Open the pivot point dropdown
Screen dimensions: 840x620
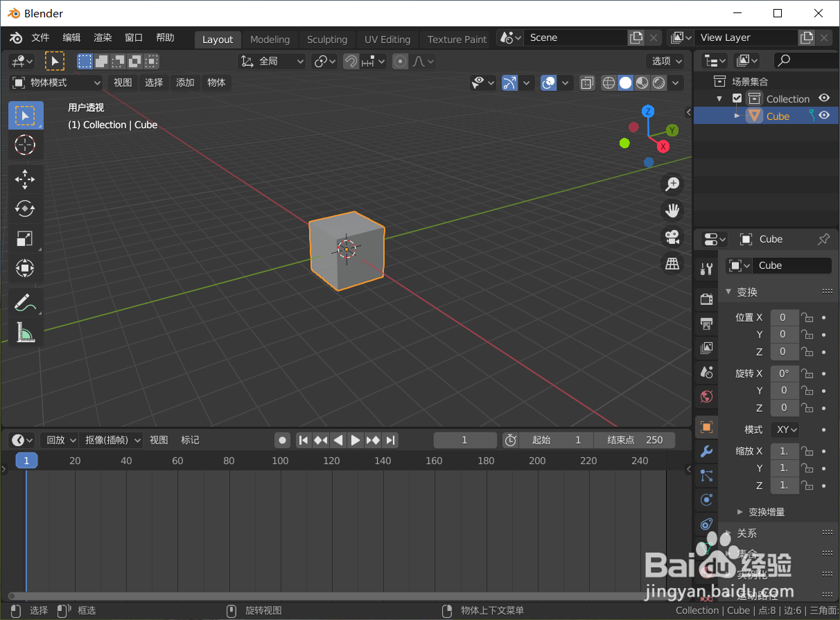pos(324,62)
